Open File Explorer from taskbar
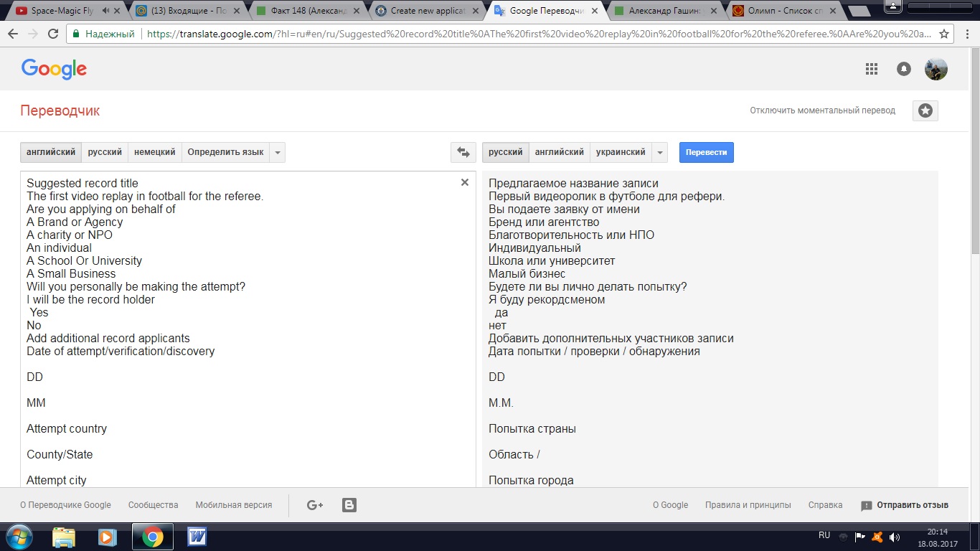Viewport: 980px width, 551px height. point(64,537)
